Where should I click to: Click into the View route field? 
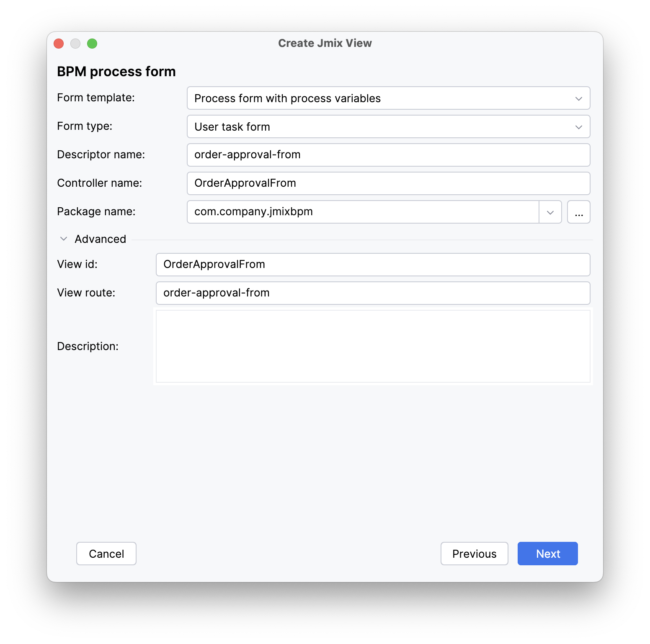point(373,293)
